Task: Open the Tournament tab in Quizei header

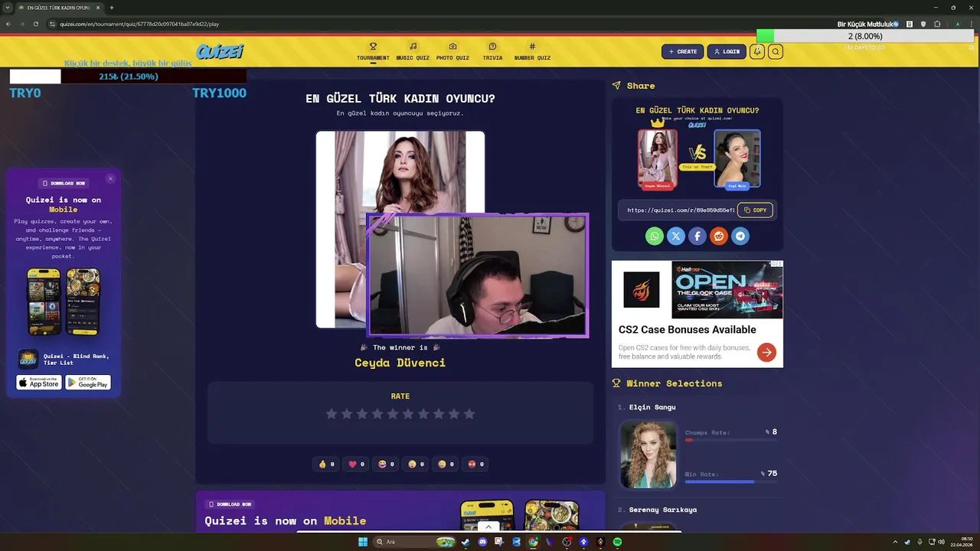Action: pos(373,51)
